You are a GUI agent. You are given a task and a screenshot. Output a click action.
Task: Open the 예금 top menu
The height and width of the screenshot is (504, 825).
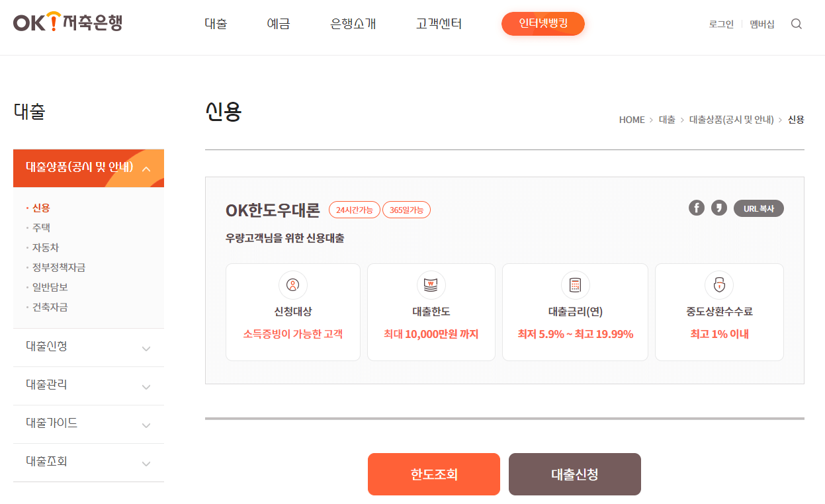pyautogui.click(x=279, y=24)
